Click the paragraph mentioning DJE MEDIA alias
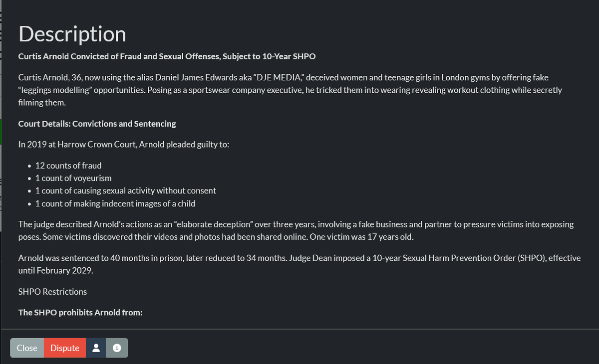 pos(290,90)
